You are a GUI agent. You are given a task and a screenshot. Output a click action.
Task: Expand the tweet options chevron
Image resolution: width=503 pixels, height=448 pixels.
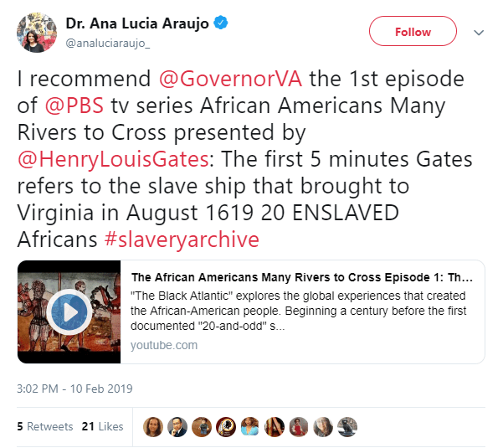click(479, 33)
